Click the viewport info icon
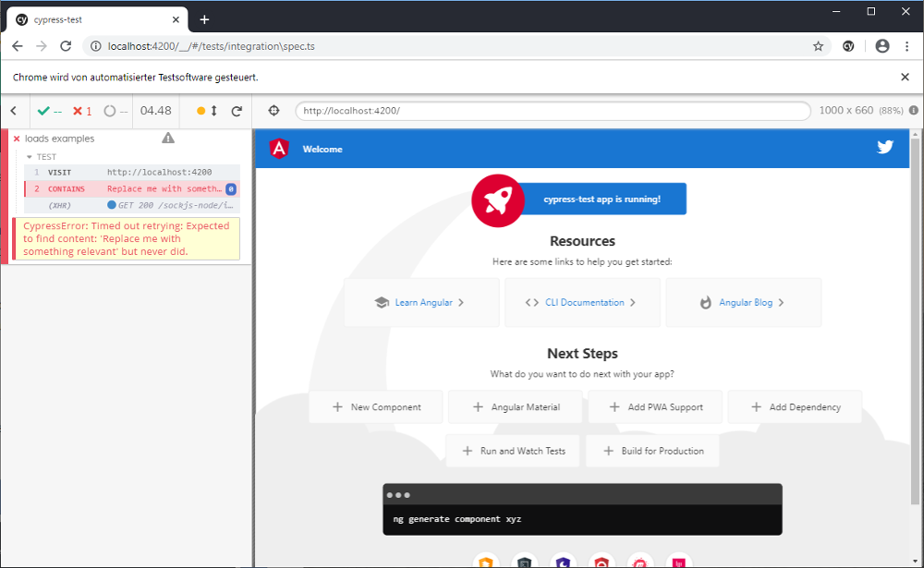924x568 pixels. point(914,110)
